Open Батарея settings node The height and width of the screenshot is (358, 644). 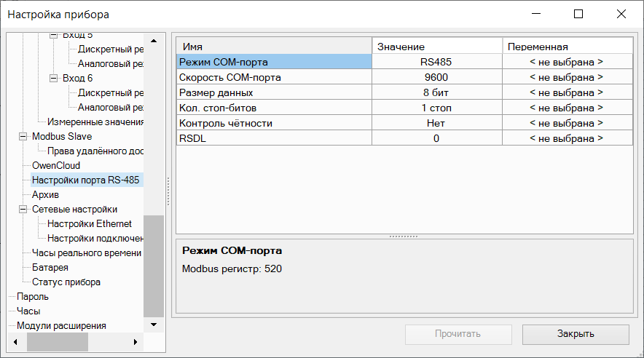pyautogui.click(x=50, y=267)
